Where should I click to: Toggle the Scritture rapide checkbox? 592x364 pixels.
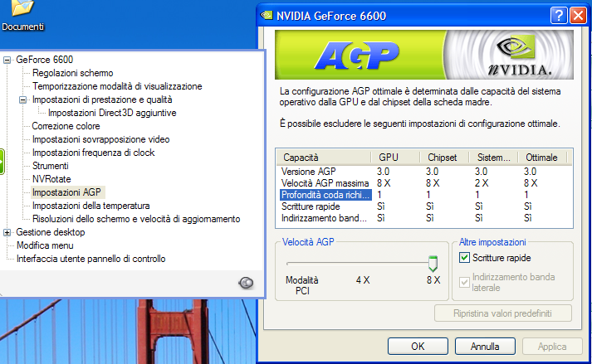coord(464,258)
